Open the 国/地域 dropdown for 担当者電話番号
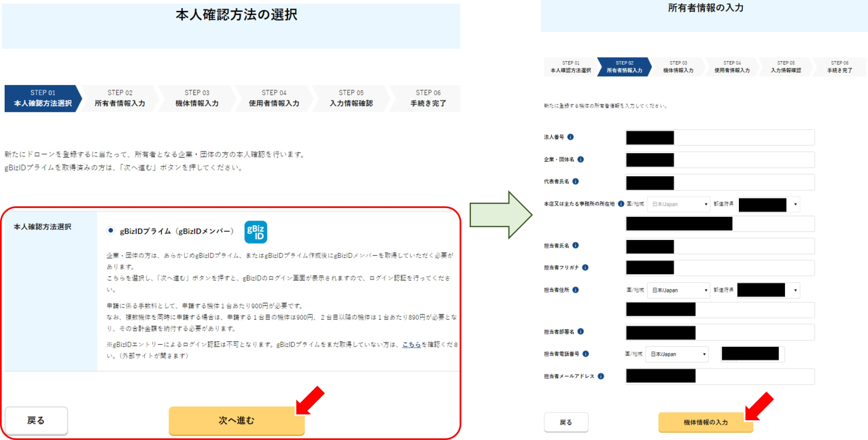The width and height of the screenshot is (868, 440). (x=676, y=354)
